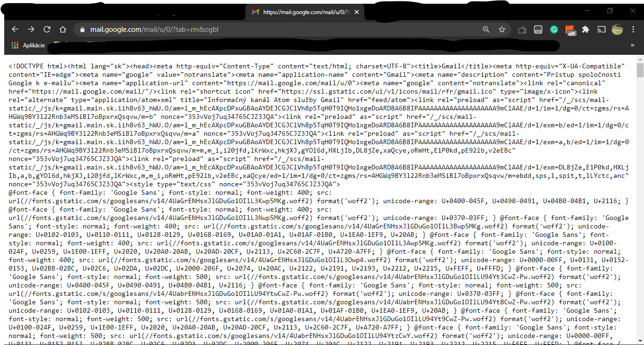Click the scrollbar down arrow
This screenshot has height=345, width=644.
(640, 341)
